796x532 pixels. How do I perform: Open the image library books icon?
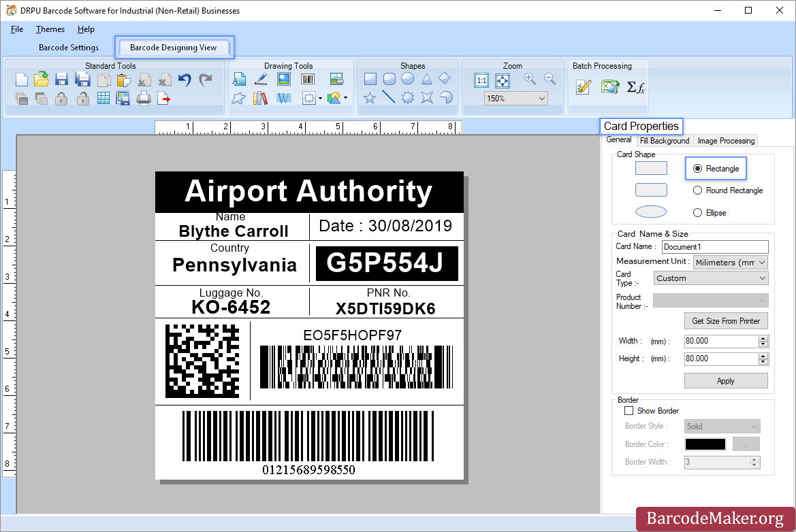click(x=260, y=98)
